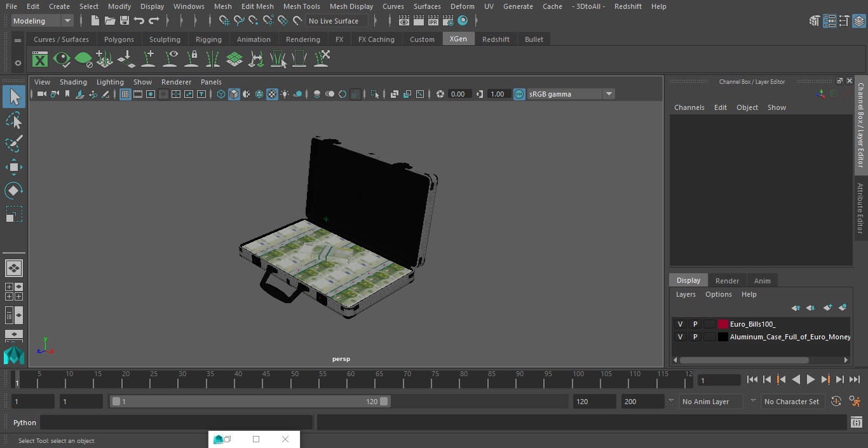Open animation preferences running man icon

point(855,402)
